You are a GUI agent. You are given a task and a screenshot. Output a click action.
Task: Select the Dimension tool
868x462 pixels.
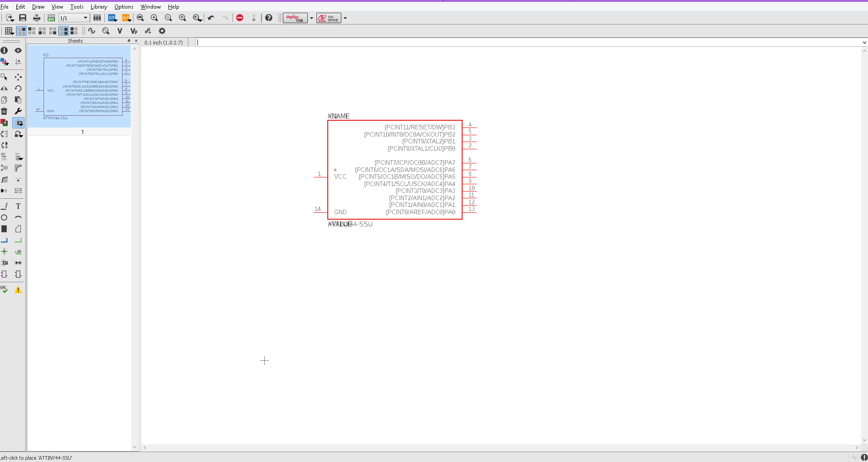coord(18,263)
